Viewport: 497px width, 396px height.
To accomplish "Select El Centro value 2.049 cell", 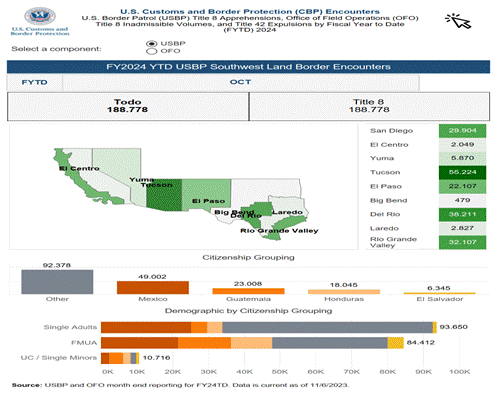I will [462, 145].
